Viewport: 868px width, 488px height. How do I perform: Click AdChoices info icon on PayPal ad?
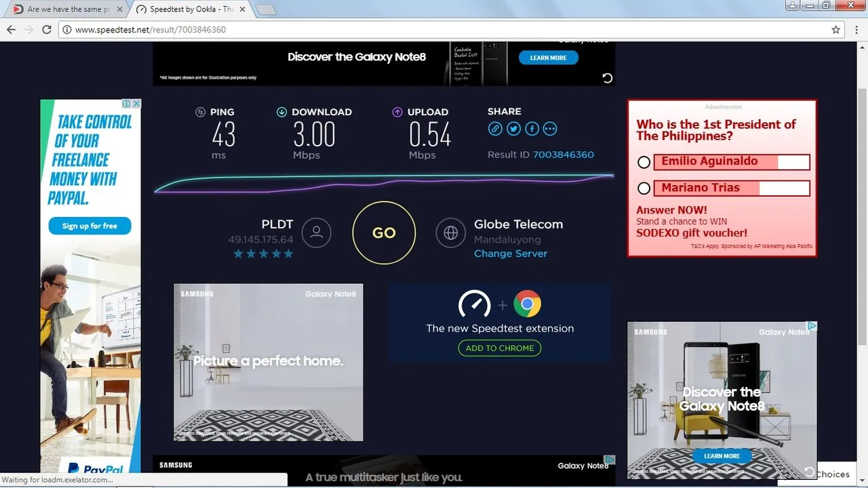(126, 104)
